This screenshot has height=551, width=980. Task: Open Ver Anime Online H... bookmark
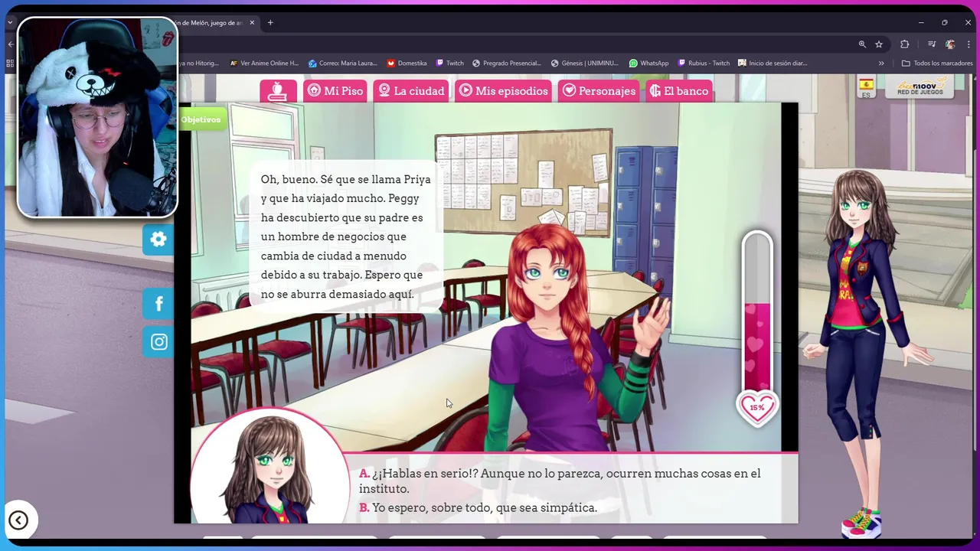[x=264, y=64]
